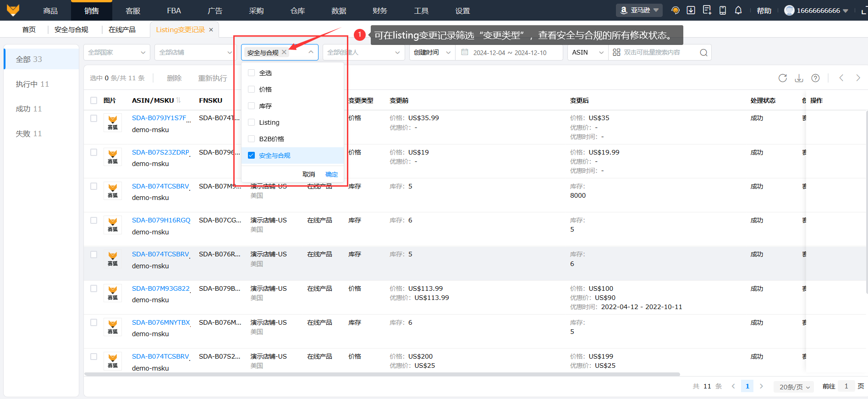
Task: Click the search magnifier icon
Action: click(703, 53)
